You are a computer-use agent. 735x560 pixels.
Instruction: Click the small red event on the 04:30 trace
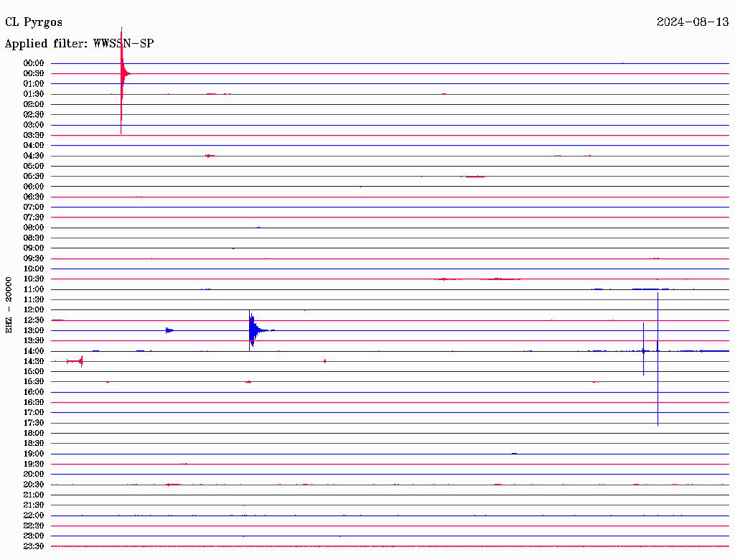[210, 156]
